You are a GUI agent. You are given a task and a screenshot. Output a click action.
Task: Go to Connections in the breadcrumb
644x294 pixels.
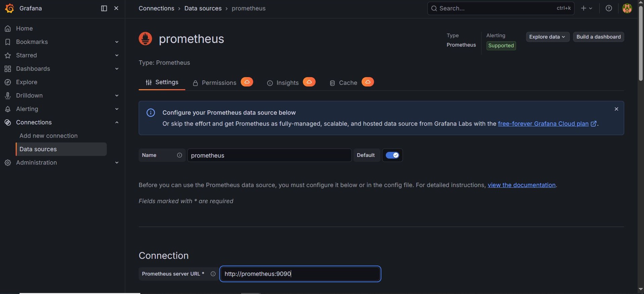click(x=156, y=8)
